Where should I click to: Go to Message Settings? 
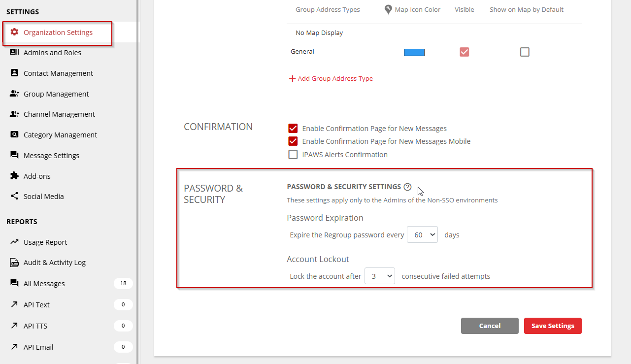pyautogui.click(x=51, y=155)
